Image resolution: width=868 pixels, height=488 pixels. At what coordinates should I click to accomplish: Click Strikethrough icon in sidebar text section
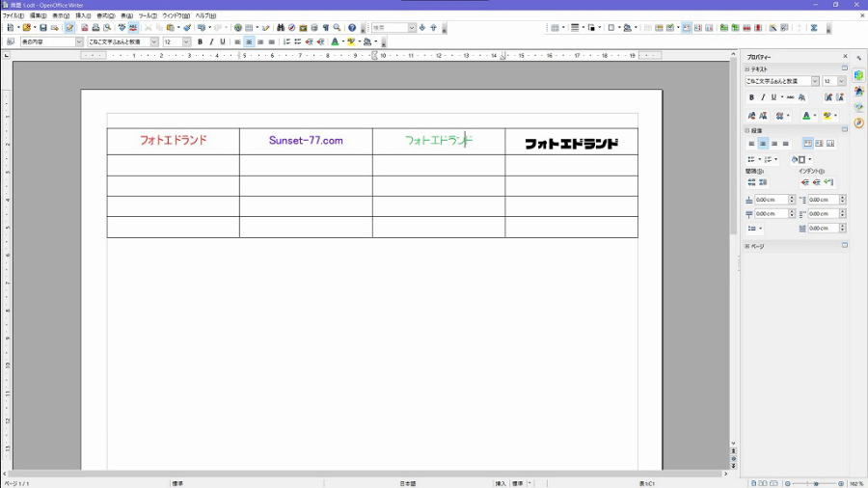(x=790, y=97)
